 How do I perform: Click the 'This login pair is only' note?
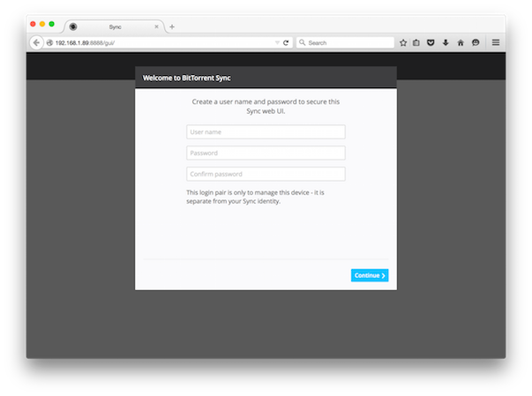(x=255, y=197)
